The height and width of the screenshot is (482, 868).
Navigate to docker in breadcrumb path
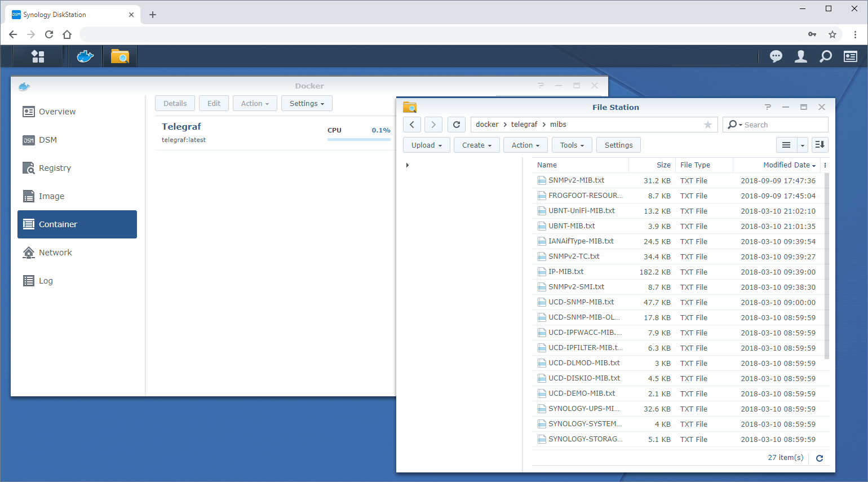487,125
